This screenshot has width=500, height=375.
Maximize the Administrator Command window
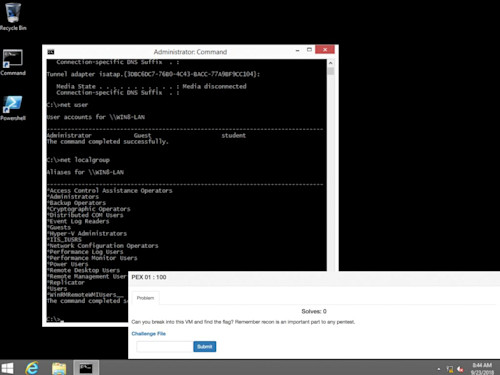[309, 50]
